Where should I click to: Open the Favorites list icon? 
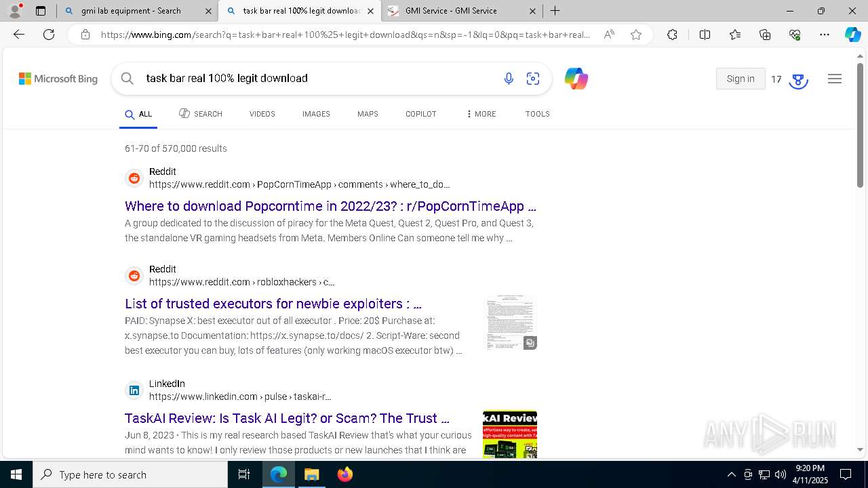coord(735,35)
